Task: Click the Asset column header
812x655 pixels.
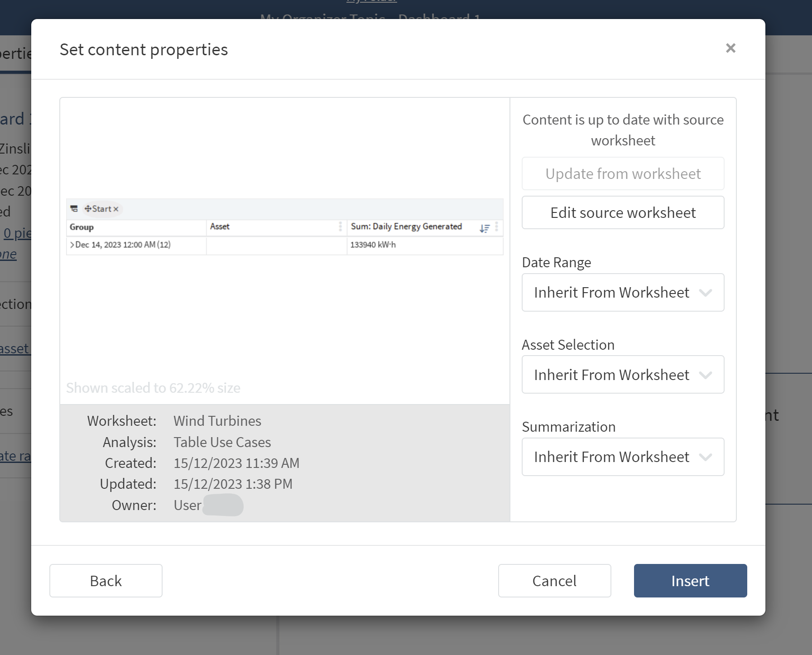Action: pyautogui.click(x=220, y=226)
